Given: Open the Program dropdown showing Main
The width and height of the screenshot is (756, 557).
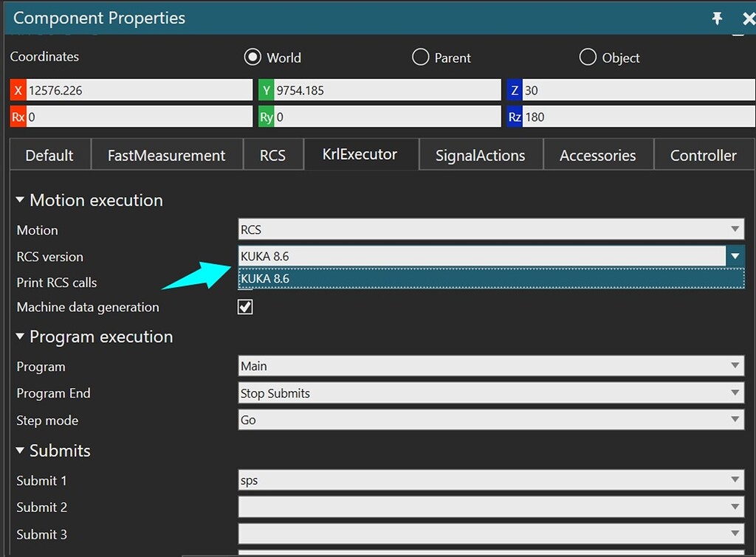Looking at the screenshot, I should (x=735, y=367).
